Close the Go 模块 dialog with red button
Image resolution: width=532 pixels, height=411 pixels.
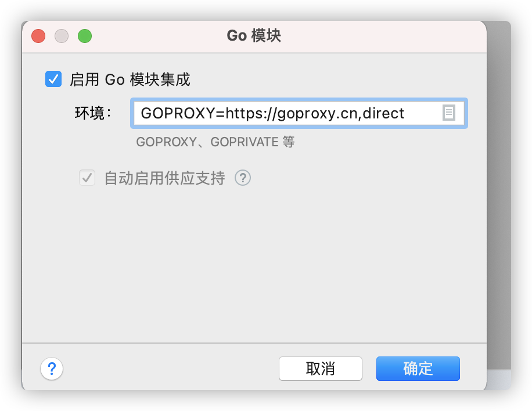point(38,36)
